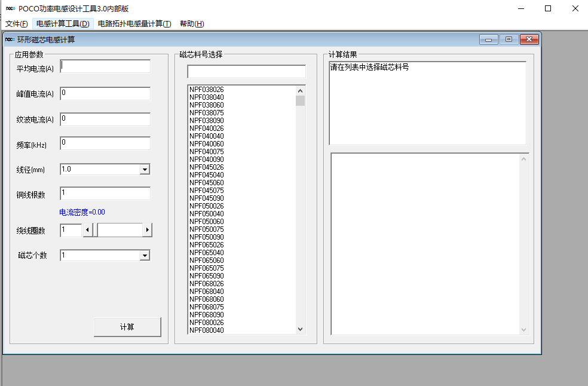The height and width of the screenshot is (386, 588).
Task: Click the 铜线根数 input field
Action: 105,193
